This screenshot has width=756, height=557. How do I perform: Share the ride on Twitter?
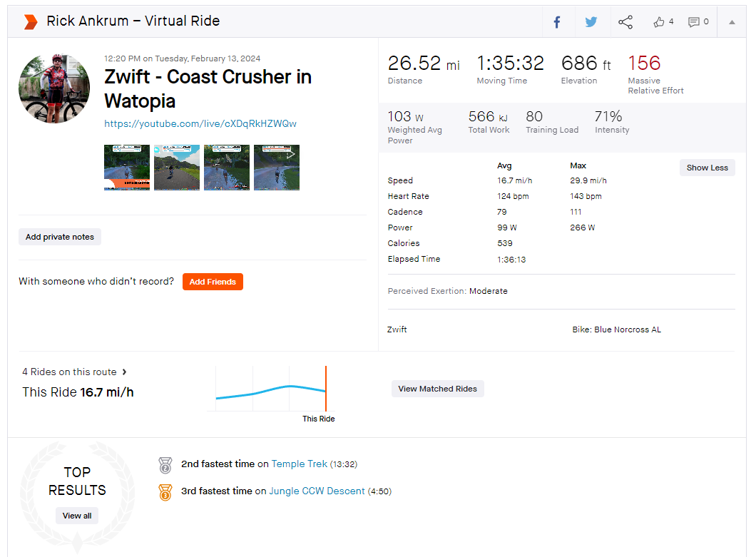pyautogui.click(x=591, y=21)
